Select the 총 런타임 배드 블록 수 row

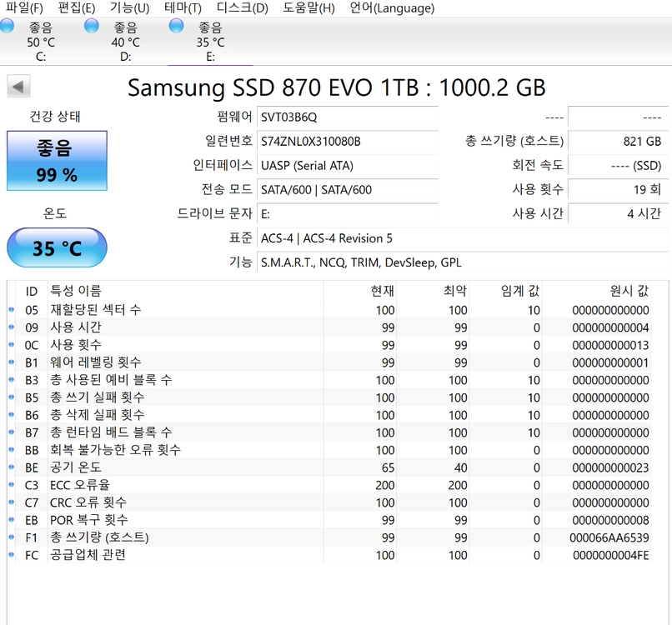(329, 432)
